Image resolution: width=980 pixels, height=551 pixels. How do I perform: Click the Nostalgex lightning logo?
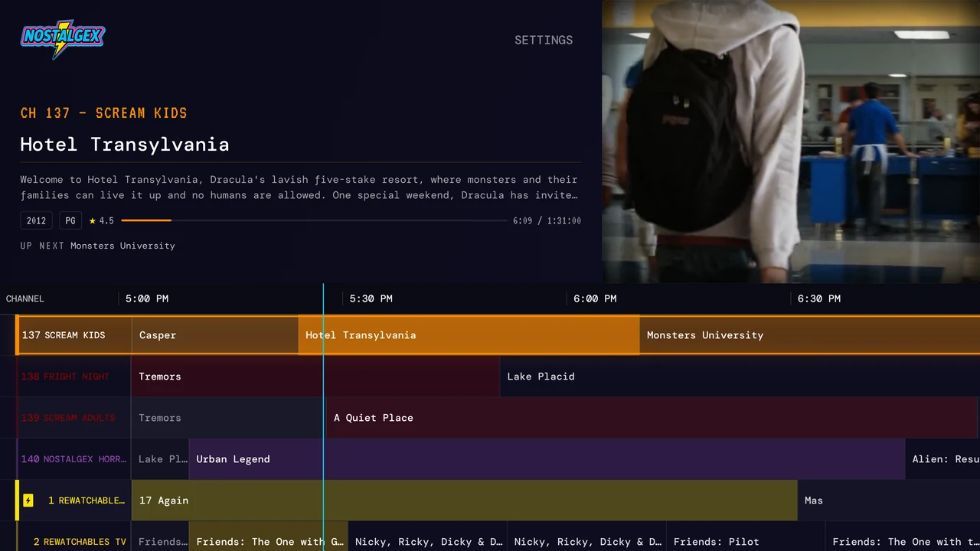click(x=62, y=39)
